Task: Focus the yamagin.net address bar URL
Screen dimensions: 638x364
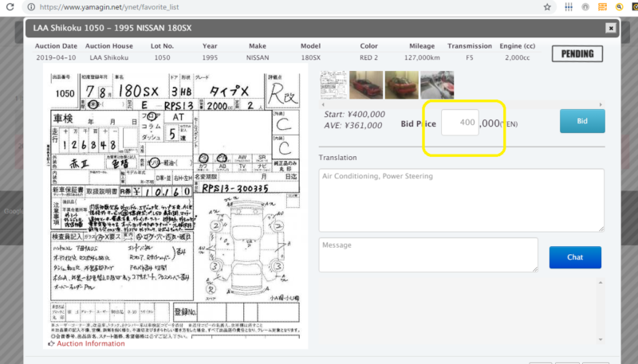Action: (109, 7)
